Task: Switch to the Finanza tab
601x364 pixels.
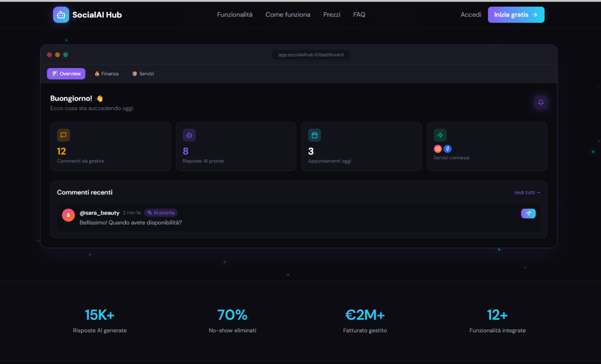Action: 106,73
